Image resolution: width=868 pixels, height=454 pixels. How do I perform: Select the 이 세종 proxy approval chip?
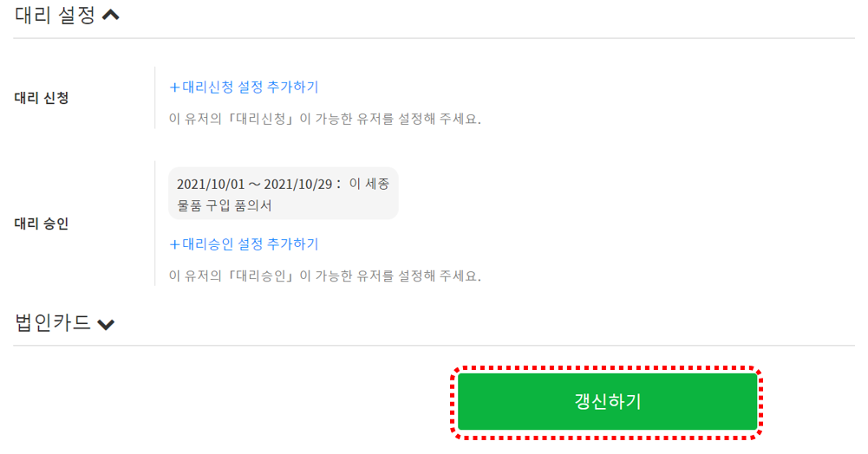click(x=283, y=194)
